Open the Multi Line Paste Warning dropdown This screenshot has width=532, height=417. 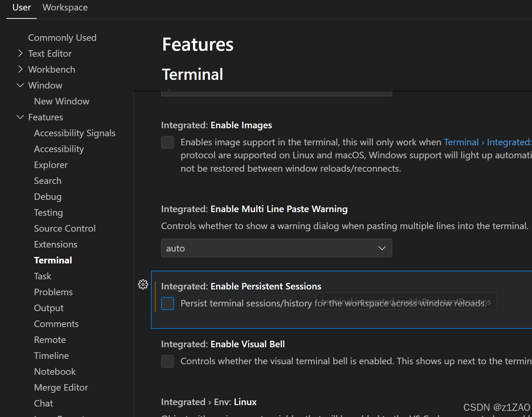click(x=276, y=248)
